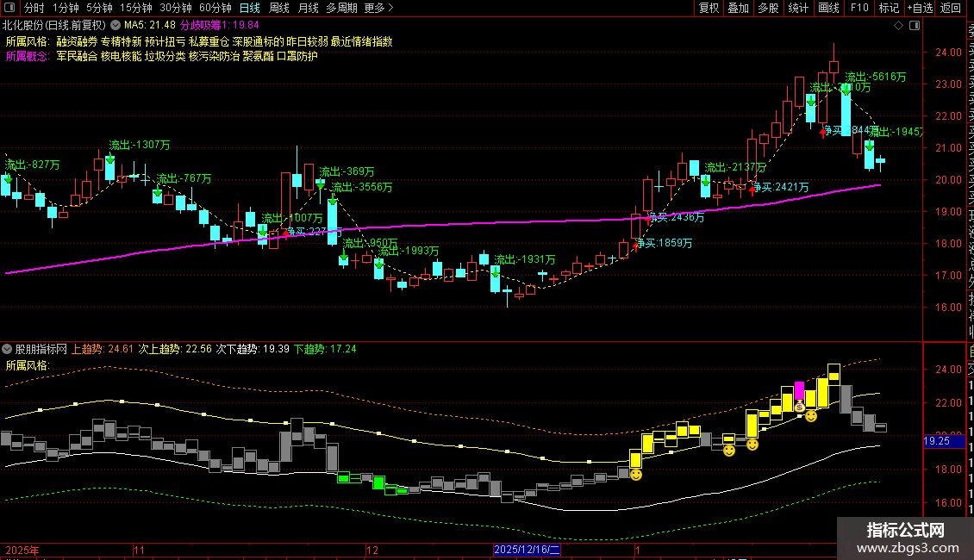Click the 北化股份(日线.前复权) title
The height and width of the screenshot is (560, 974).
[54, 26]
